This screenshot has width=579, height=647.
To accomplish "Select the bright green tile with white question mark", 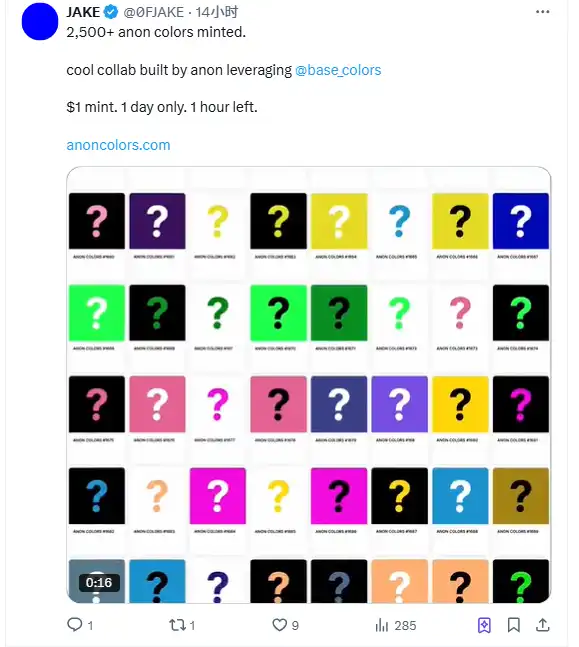I will [97, 312].
